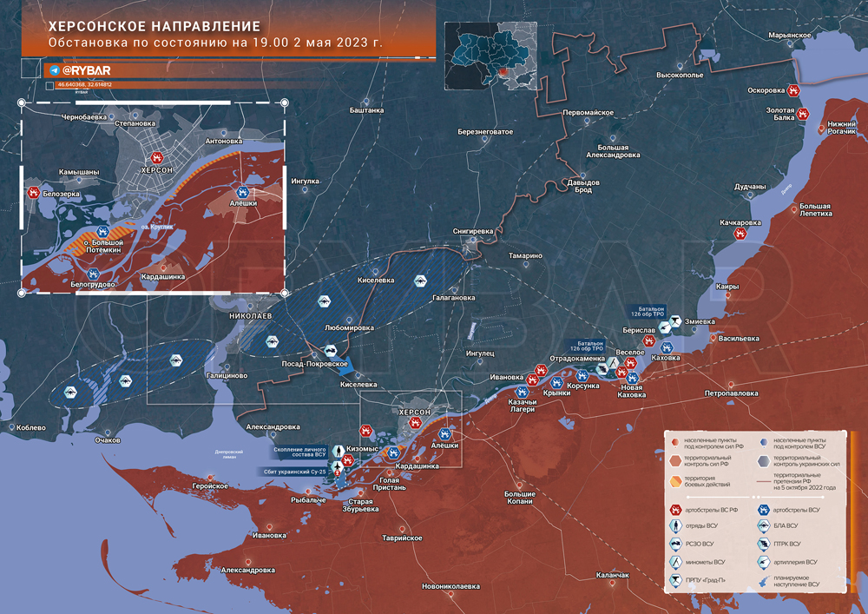This screenshot has height=614, width=868.
Task: Click the БЛА ВСУ icon in the legend
Action: click(763, 525)
